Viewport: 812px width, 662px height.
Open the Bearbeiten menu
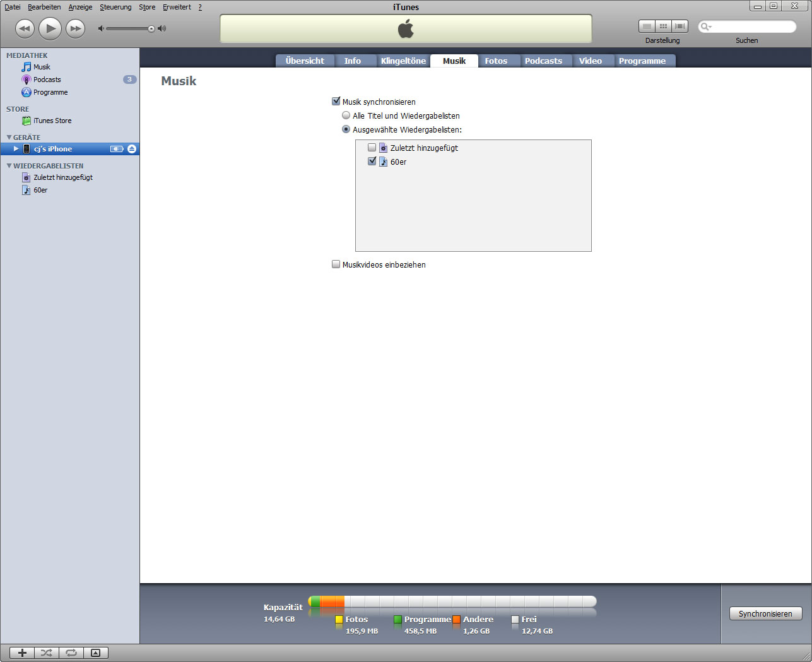point(44,7)
